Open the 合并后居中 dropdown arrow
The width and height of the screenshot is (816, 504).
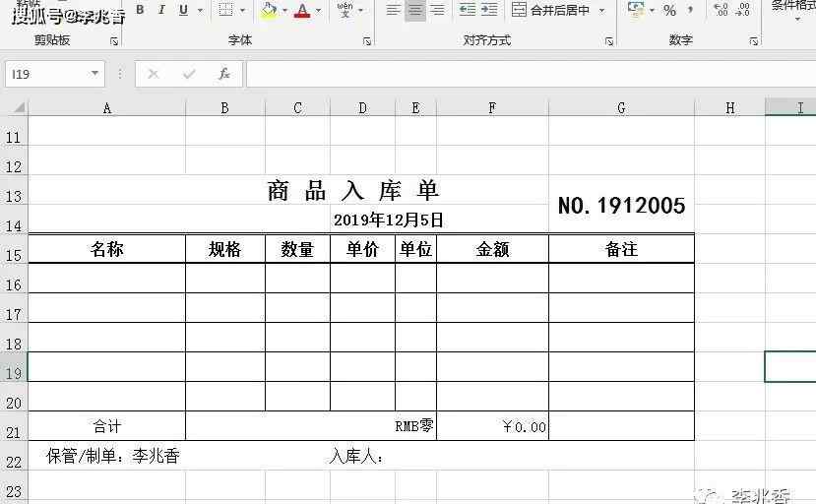point(601,10)
